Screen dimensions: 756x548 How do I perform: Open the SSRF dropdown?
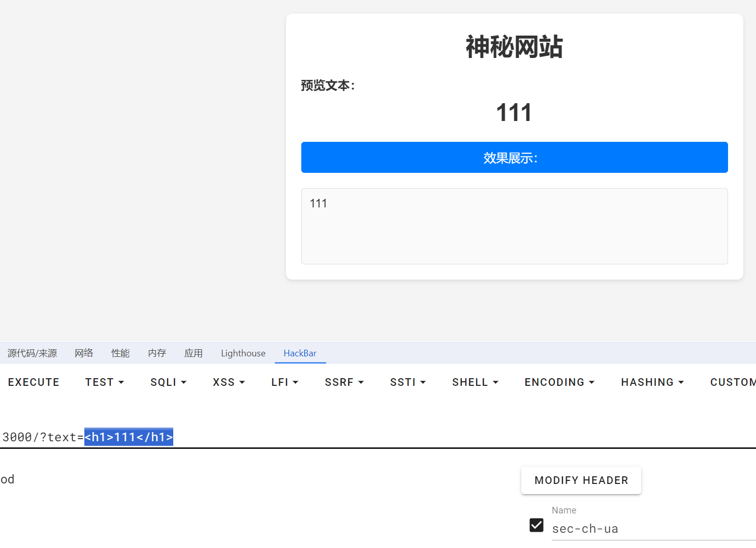[344, 382]
